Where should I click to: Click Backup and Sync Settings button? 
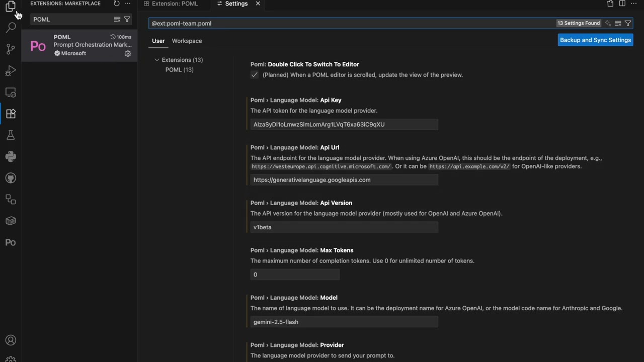[x=595, y=40]
